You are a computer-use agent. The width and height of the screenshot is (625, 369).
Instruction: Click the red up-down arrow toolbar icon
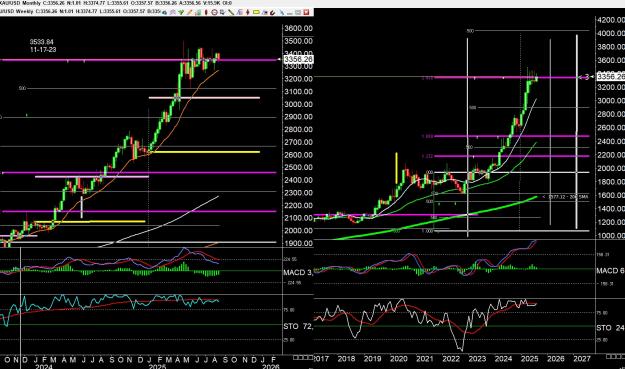coord(248,12)
